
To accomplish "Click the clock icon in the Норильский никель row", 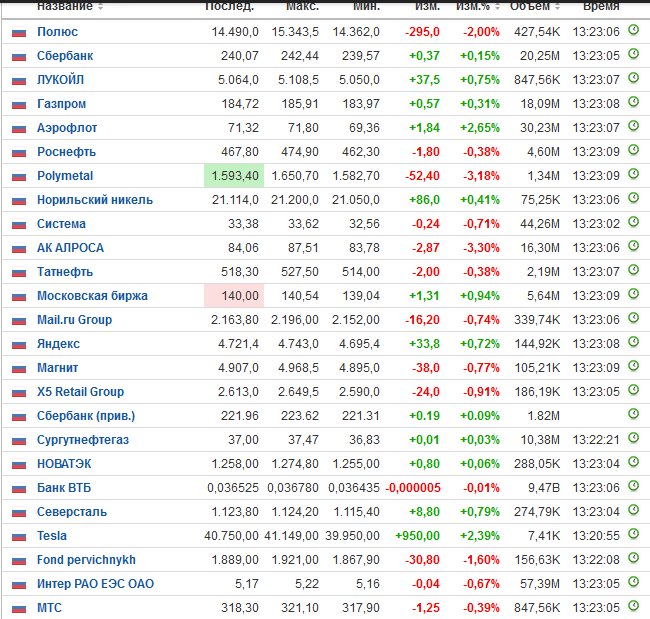I will coord(633,198).
